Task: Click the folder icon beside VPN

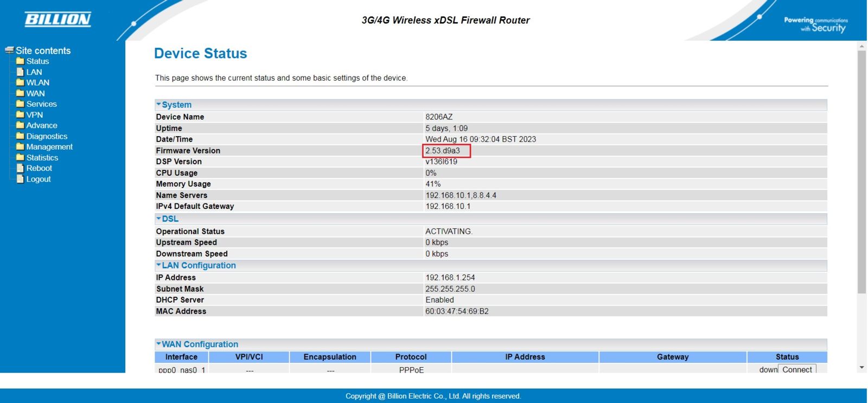Action: point(20,115)
